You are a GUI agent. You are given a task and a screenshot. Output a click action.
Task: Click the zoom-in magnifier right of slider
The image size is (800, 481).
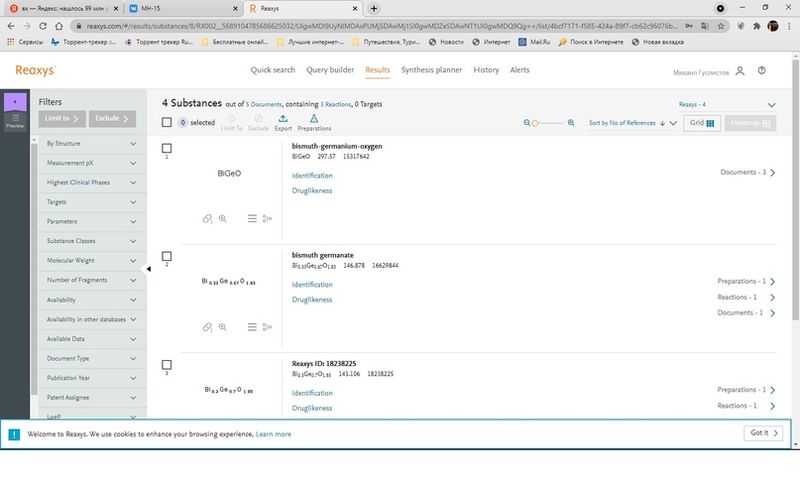(x=570, y=123)
